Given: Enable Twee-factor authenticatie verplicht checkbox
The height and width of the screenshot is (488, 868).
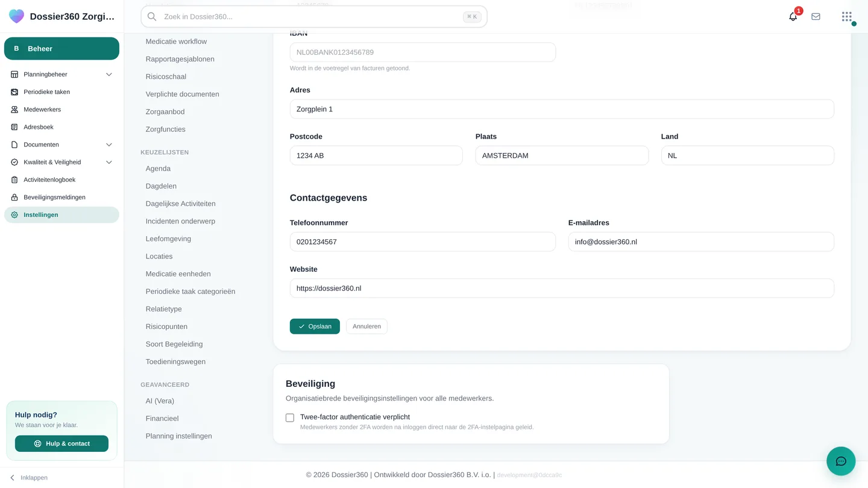Looking at the screenshot, I should coord(290,418).
